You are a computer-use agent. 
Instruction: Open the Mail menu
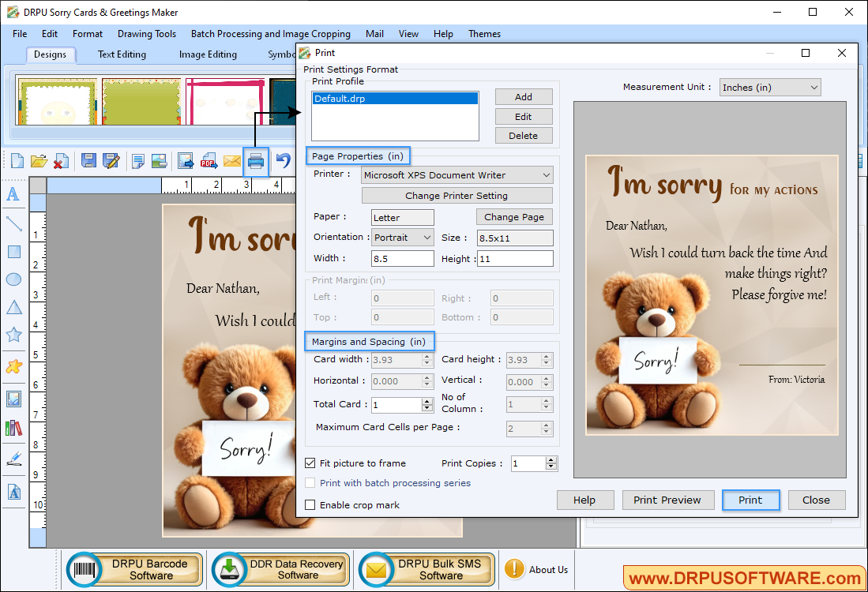(x=374, y=34)
